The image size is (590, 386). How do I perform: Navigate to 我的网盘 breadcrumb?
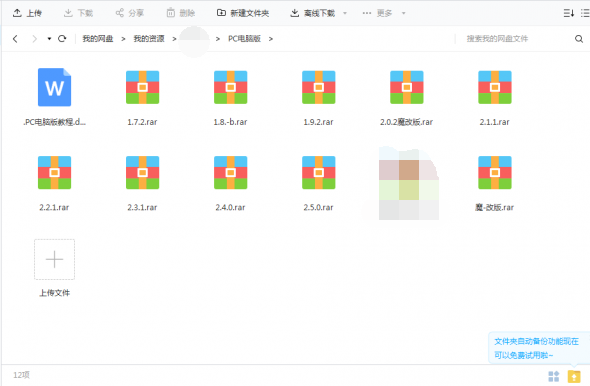tap(98, 38)
